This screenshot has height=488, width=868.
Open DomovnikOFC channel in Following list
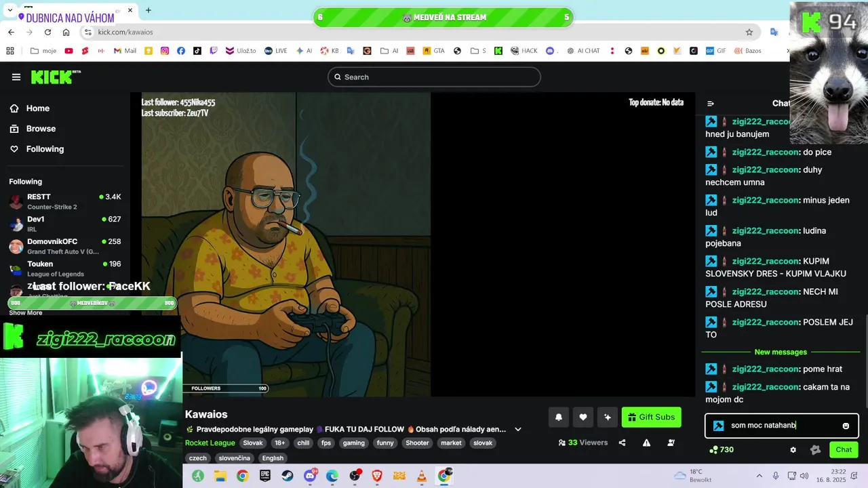[x=65, y=246]
